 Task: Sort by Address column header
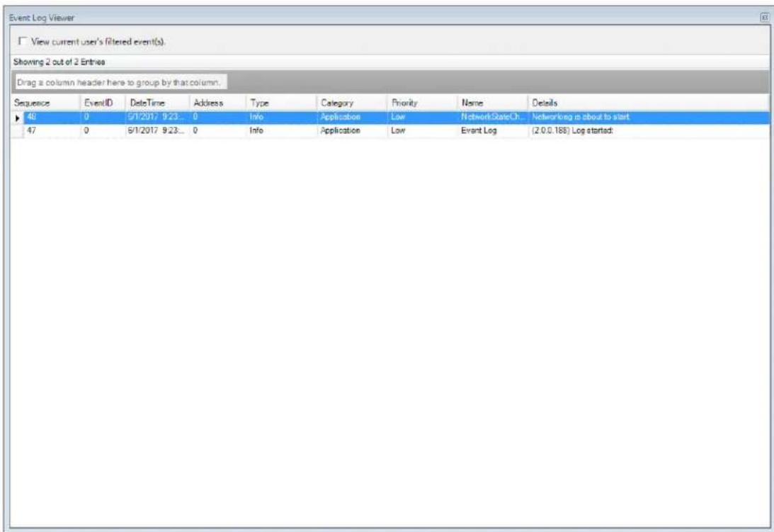(217, 103)
